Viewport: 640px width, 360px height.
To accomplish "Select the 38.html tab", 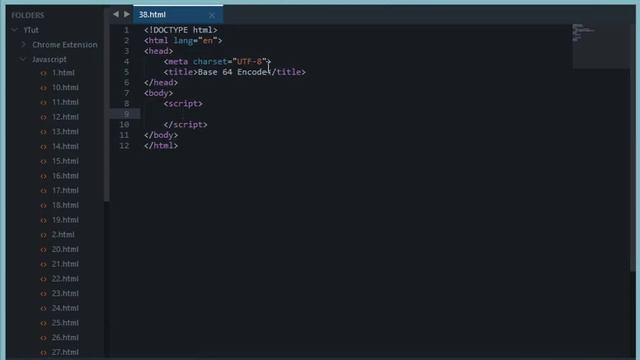I will [178, 15].
